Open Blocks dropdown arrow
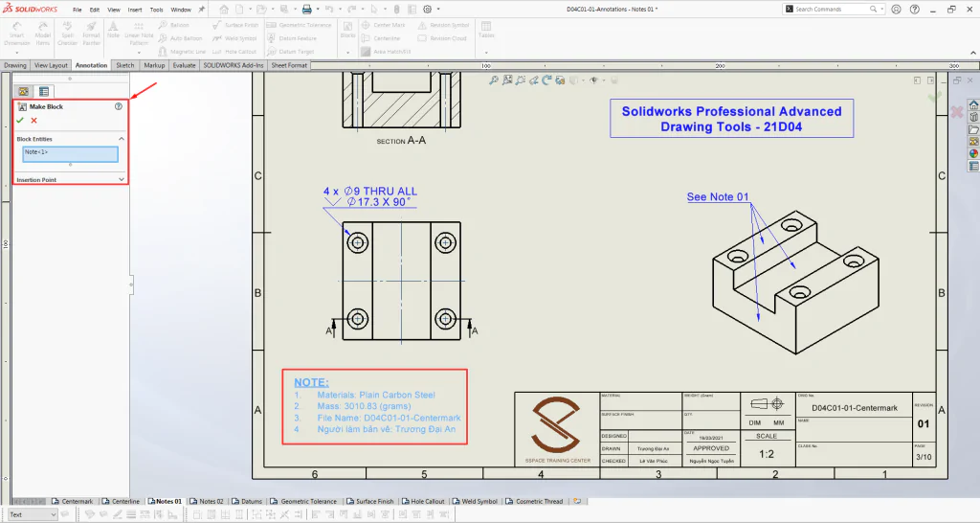Screen dimensions: 980x523 348,53
